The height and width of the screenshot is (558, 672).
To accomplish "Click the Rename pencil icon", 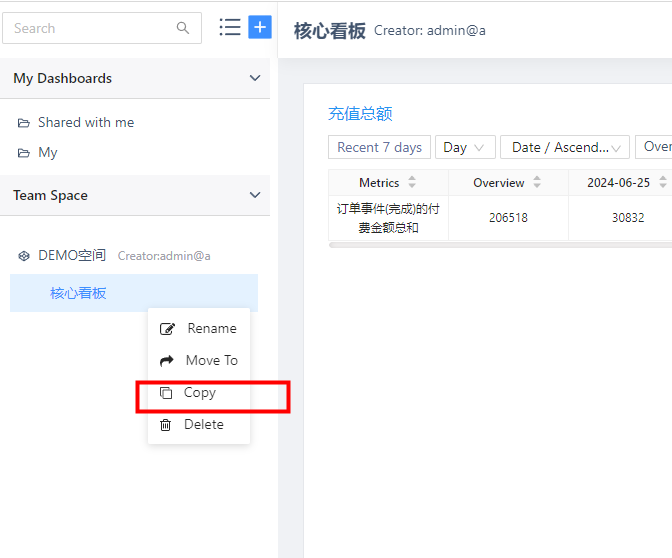I will click(x=167, y=329).
